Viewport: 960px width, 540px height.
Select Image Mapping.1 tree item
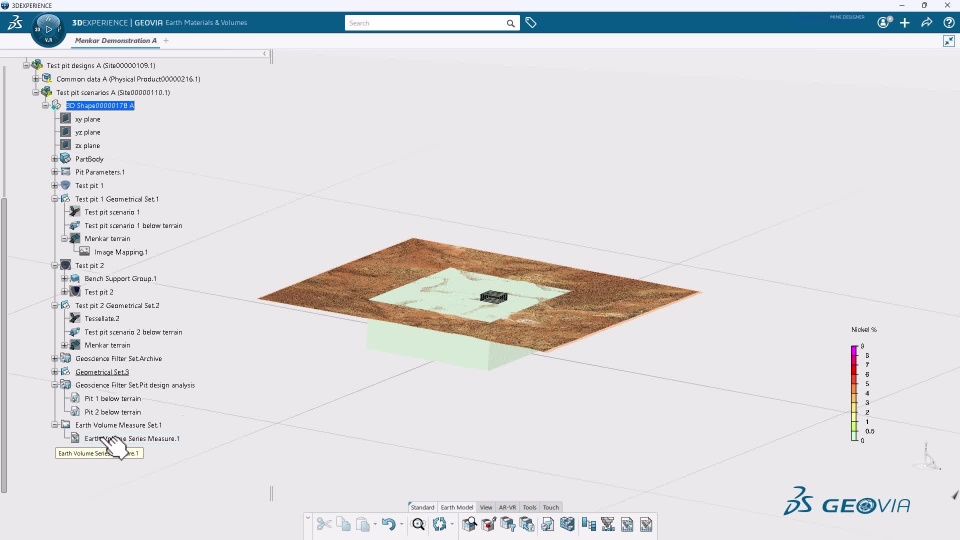point(121,252)
